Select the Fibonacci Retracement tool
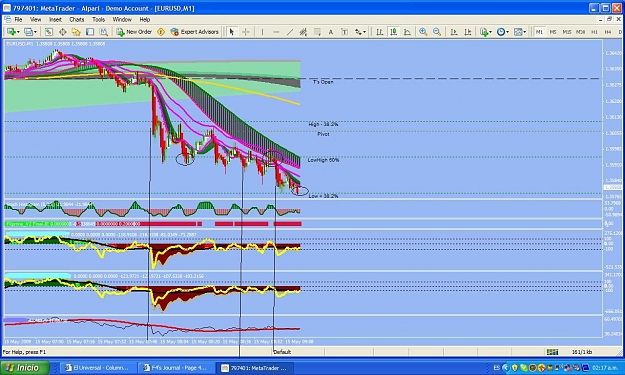625x375 pixels. click(x=317, y=32)
